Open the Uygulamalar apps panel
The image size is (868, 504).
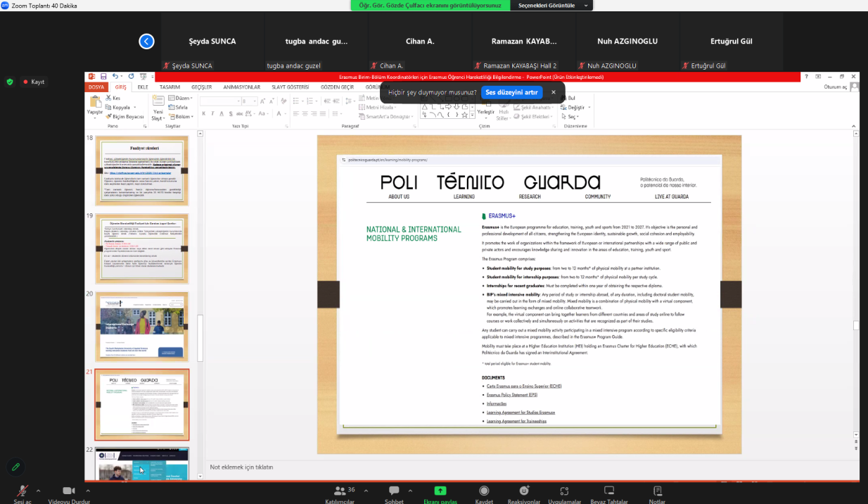(x=564, y=493)
